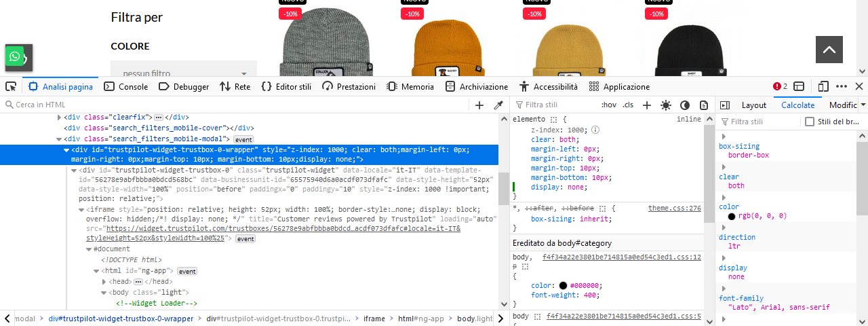Click the eyedropper color grabber icon

(x=498, y=105)
